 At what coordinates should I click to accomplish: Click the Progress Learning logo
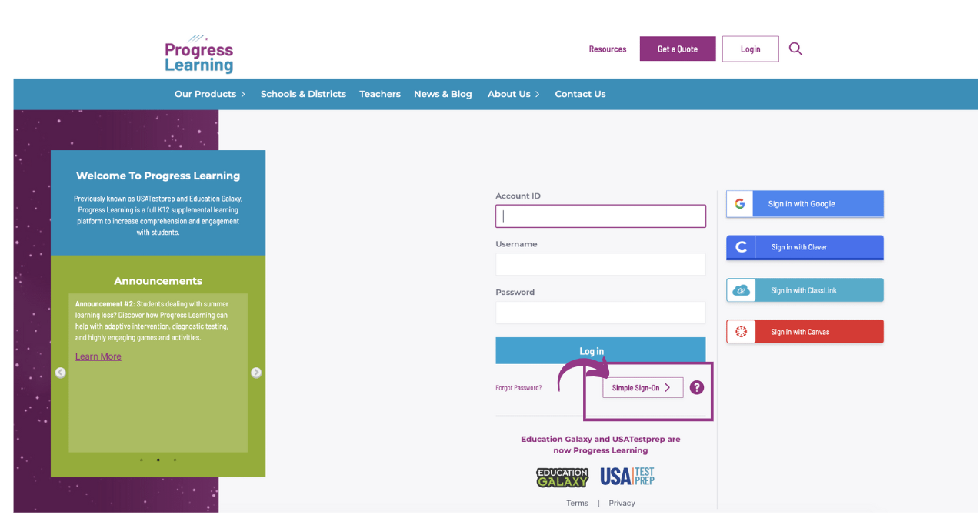(x=198, y=54)
